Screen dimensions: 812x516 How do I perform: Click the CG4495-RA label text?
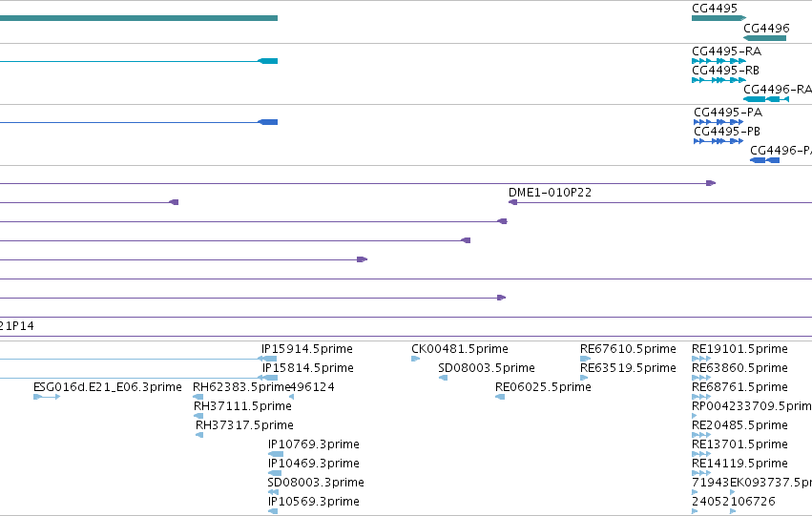point(726,52)
